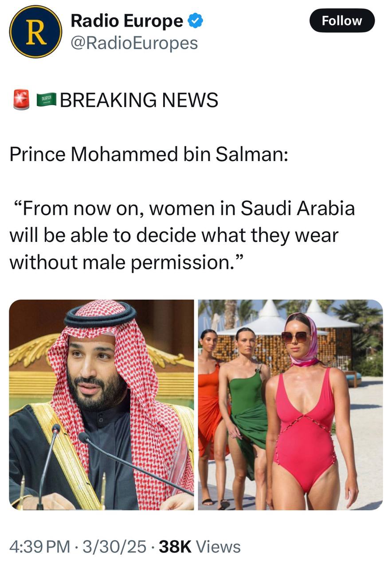Screen dimensions: 392x568
Task: Click the 4:39 PM timestamp
Action: (39, 546)
